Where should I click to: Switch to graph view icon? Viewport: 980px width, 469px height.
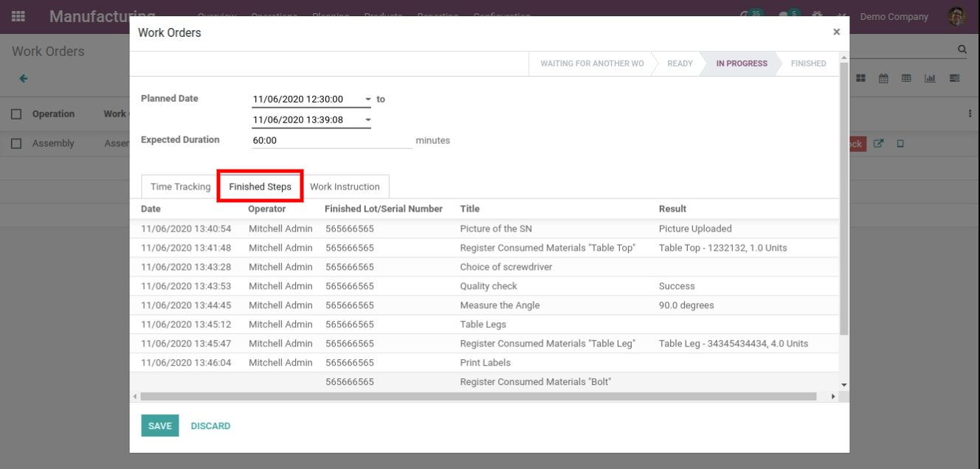click(930, 78)
